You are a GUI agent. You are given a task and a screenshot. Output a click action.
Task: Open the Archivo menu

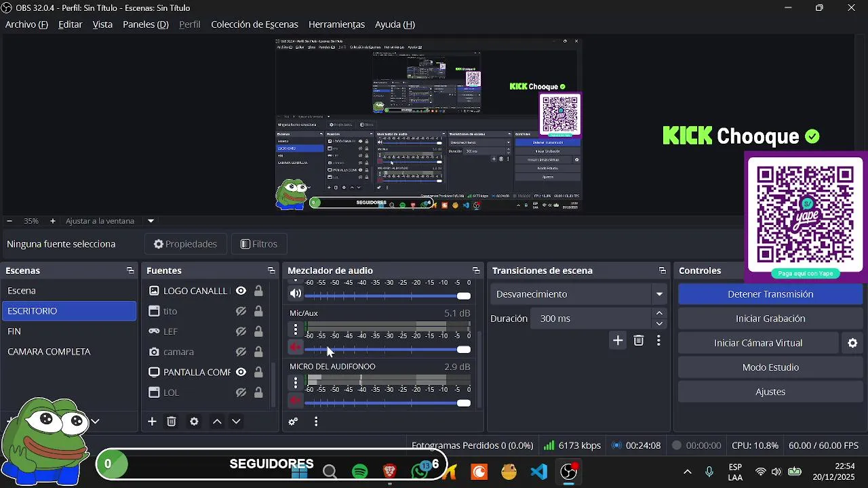click(x=26, y=24)
